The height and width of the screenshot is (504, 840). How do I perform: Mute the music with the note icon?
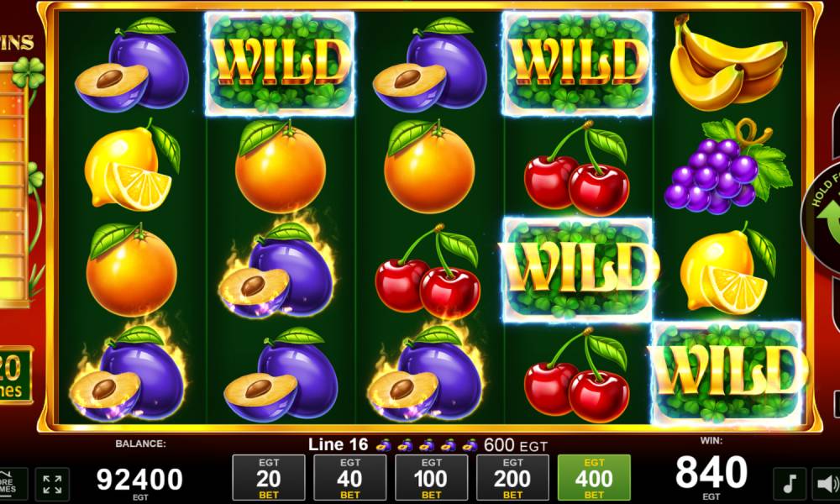[x=790, y=484]
